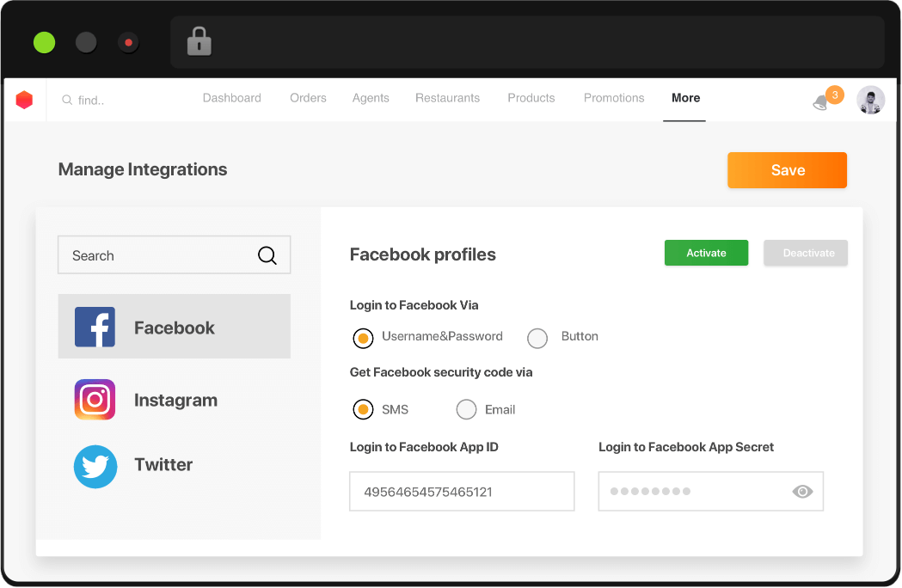Select Username&Password login option
Screen dimensions: 902x588
(363, 338)
